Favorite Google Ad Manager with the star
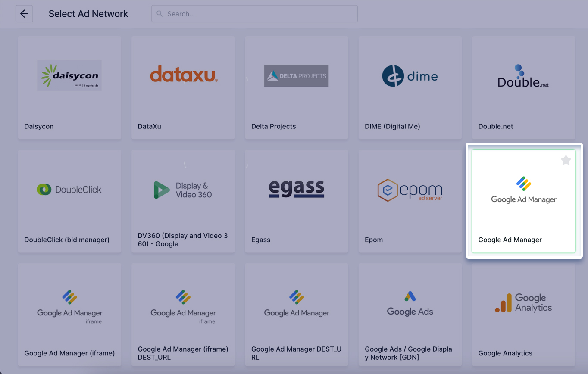Image resolution: width=588 pixels, height=374 pixels. (x=566, y=160)
